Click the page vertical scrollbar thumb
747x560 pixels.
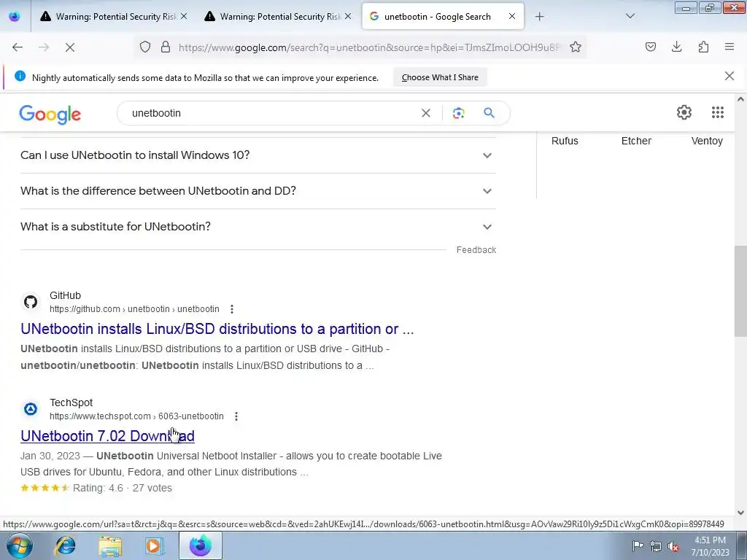point(740,290)
